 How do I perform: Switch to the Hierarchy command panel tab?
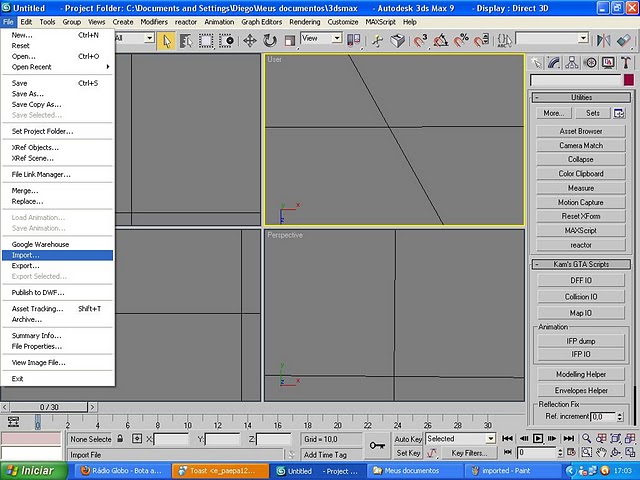[x=572, y=63]
